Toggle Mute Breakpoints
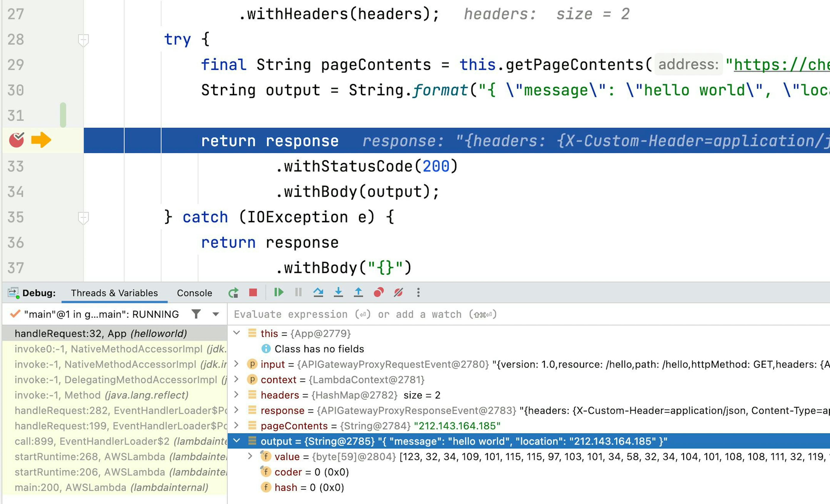Image resolution: width=830 pixels, height=504 pixels. pos(399,292)
